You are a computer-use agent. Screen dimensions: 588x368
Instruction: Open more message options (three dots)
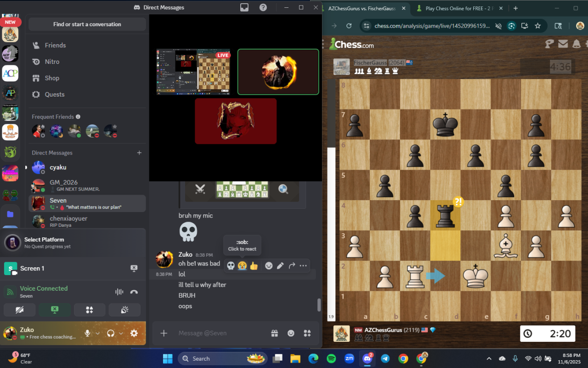pyautogui.click(x=303, y=265)
